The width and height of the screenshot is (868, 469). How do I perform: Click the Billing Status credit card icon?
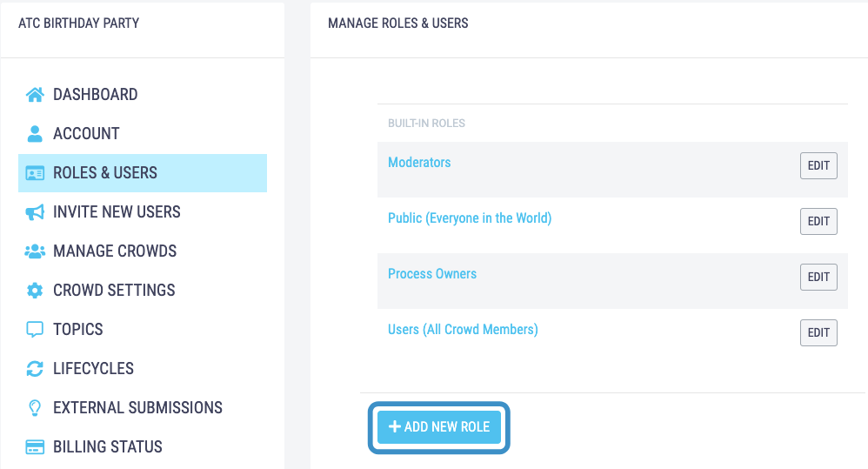coord(35,447)
